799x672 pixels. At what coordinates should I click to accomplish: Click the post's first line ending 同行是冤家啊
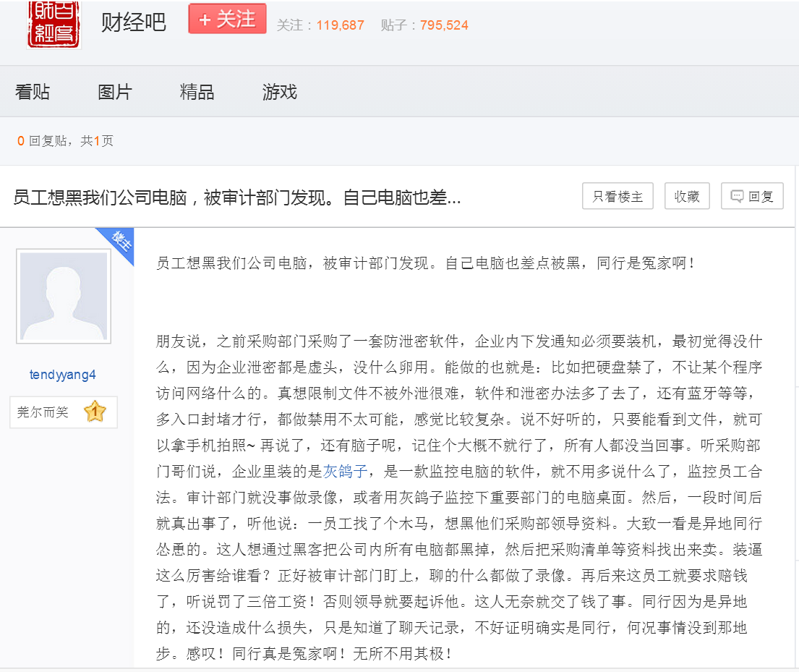click(425, 263)
